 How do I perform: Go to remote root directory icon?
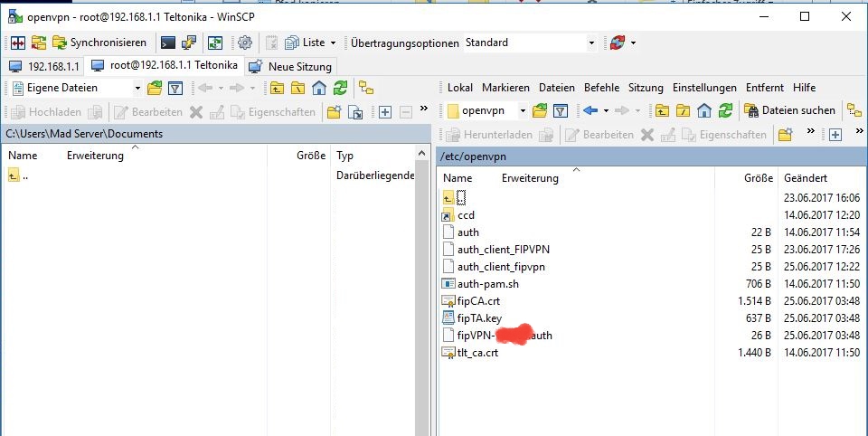(684, 110)
